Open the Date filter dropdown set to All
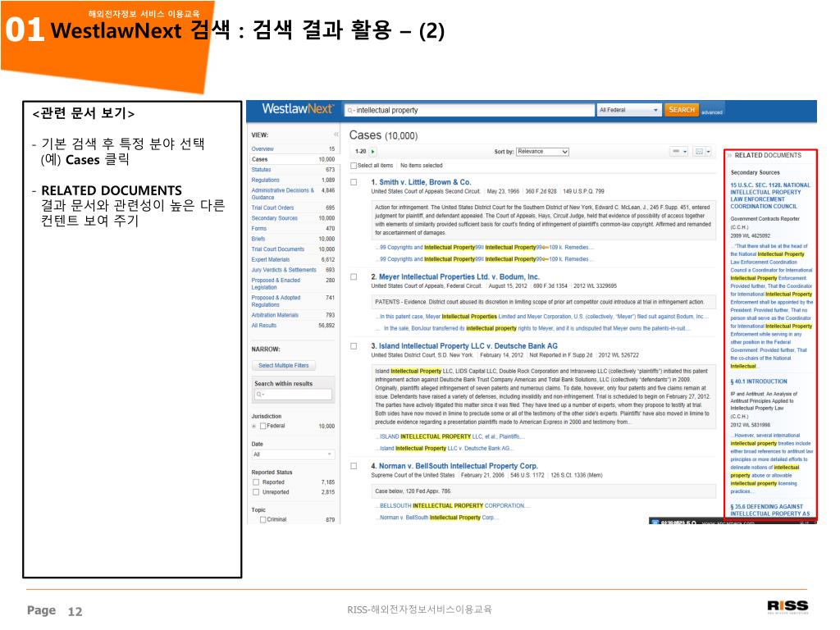Screen dimensions: 840x630 click(x=293, y=454)
